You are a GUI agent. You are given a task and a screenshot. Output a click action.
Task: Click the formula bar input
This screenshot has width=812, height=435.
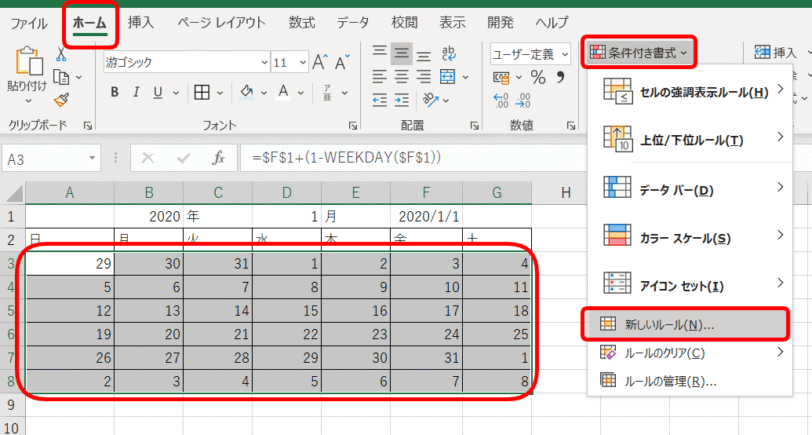click(413, 158)
